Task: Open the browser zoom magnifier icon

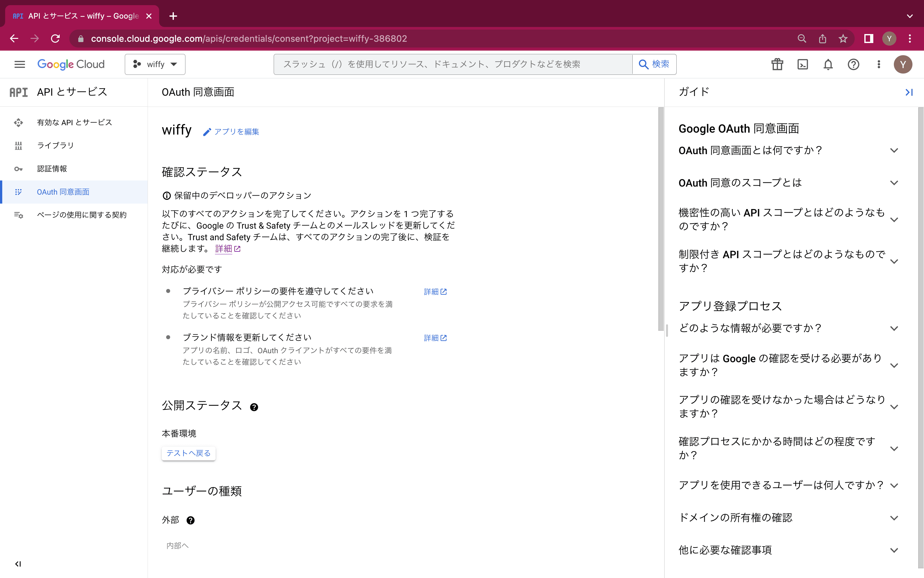Action: [802, 39]
